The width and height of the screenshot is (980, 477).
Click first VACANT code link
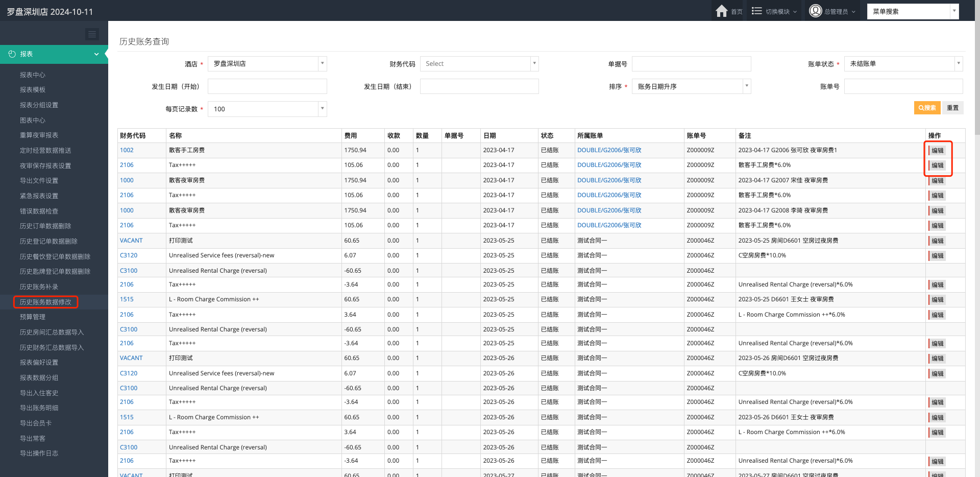tap(131, 241)
